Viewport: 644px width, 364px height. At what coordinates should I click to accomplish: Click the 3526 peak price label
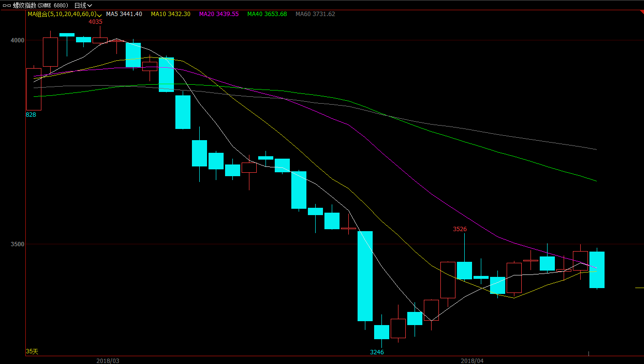tap(460, 229)
